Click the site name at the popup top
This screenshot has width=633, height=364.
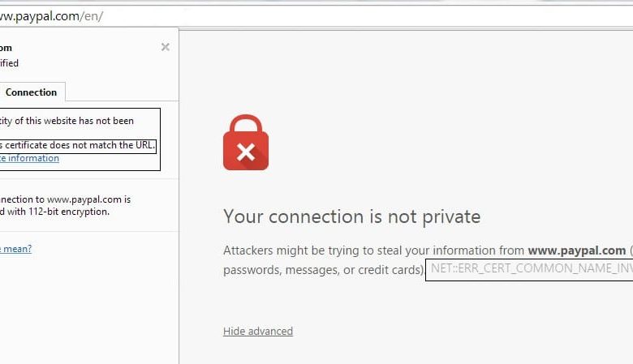(x=6, y=48)
